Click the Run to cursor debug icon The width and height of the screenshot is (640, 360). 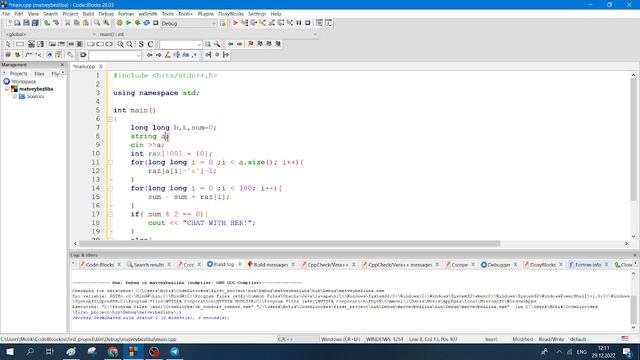pyautogui.click(x=244, y=23)
